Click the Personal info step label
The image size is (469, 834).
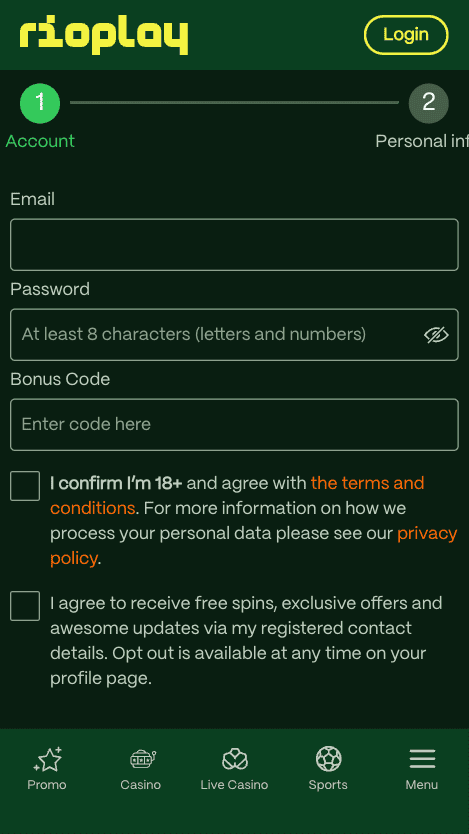click(x=422, y=141)
